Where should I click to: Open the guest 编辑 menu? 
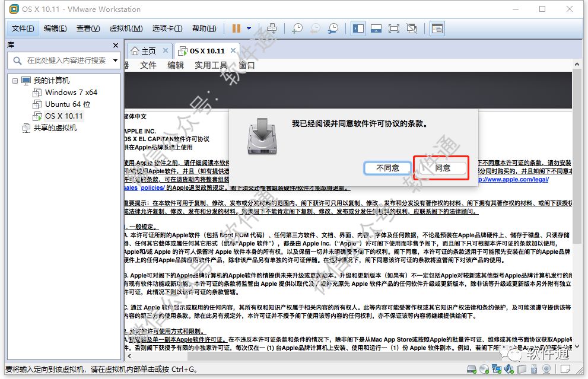pos(176,66)
